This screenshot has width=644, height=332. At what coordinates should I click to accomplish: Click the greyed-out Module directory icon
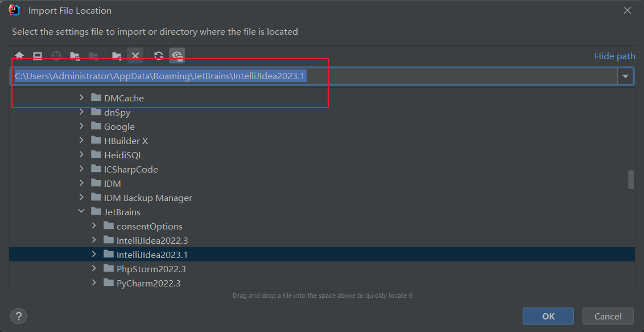pos(93,56)
